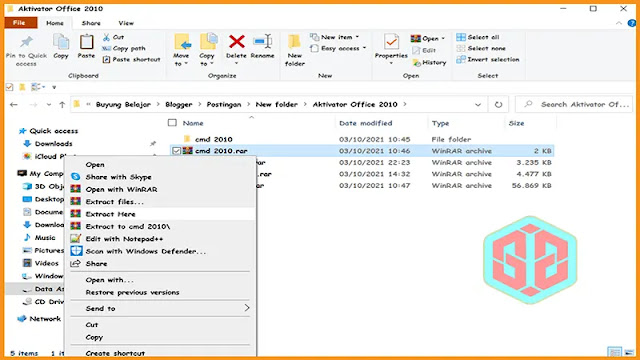This screenshot has height=360, width=640.
Task: Sort by the Date modified column header
Action: [366, 123]
